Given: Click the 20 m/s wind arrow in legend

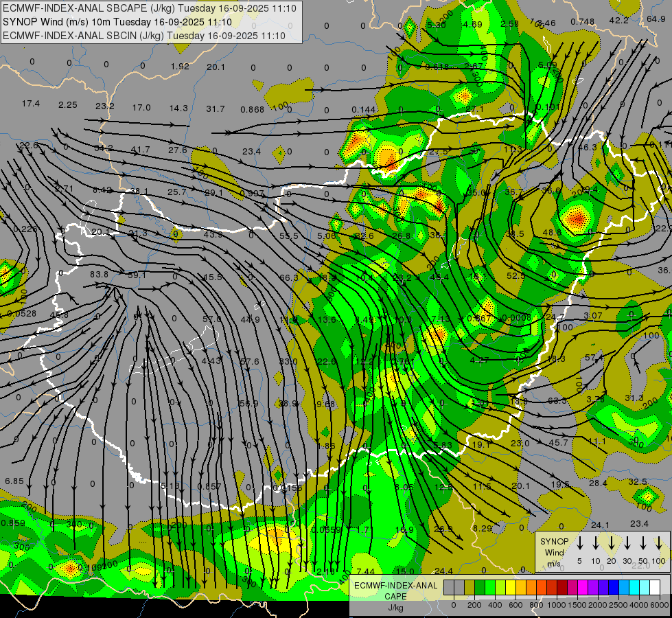Looking at the screenshot, I should click(x=611, y=543).
